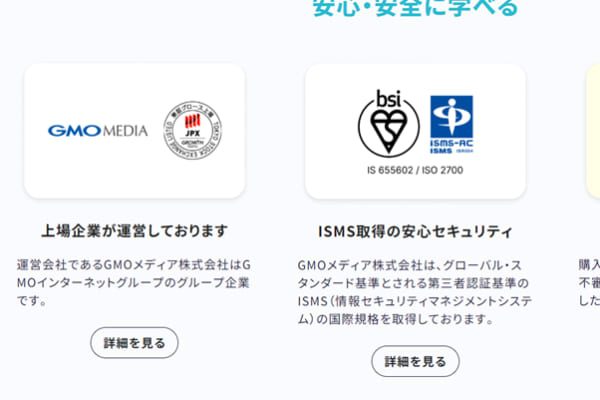Click the white ISMS certification card panel
600x400 pixels.
(415, 131)
